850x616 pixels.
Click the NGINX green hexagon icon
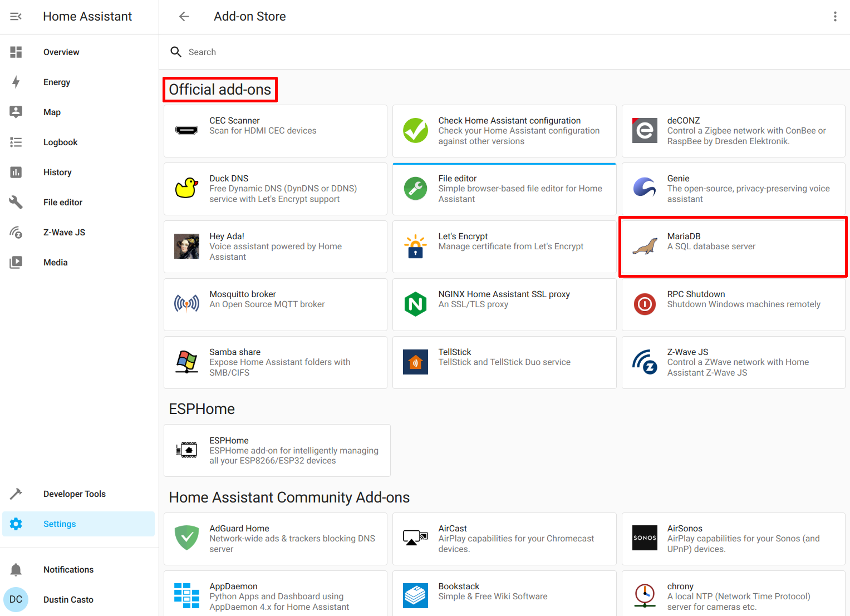(x=416, y=304)
